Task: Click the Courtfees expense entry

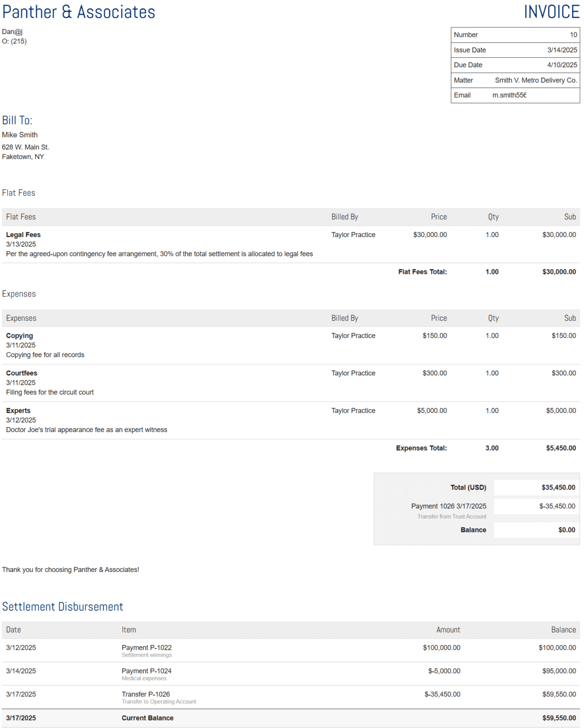Action: click(22, 373)
